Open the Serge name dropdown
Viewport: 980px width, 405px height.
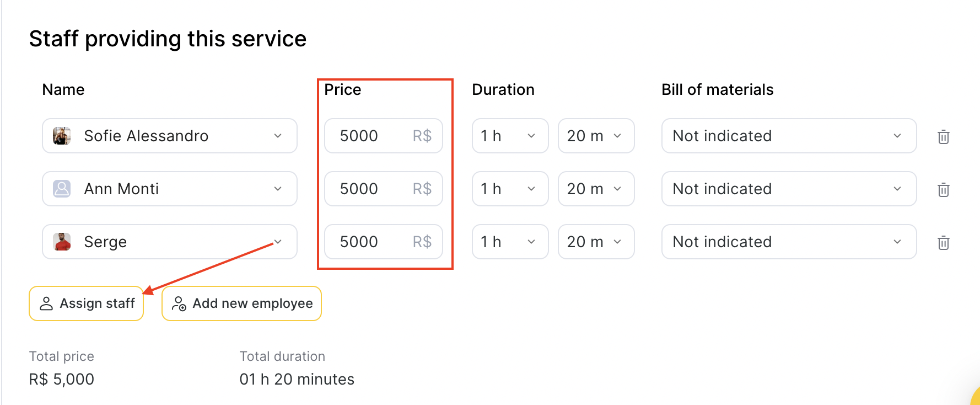click(170, 242)
